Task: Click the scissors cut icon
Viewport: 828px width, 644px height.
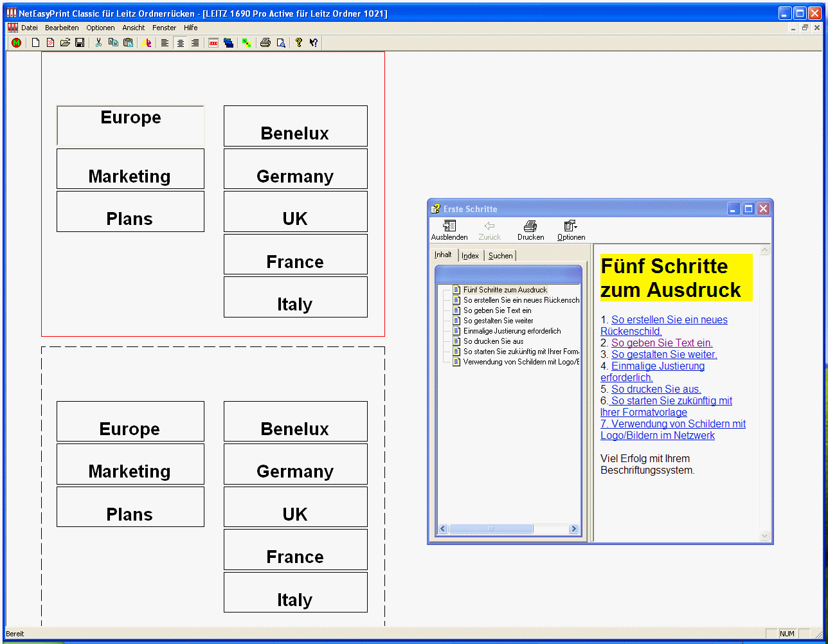Action: [98, 42]
